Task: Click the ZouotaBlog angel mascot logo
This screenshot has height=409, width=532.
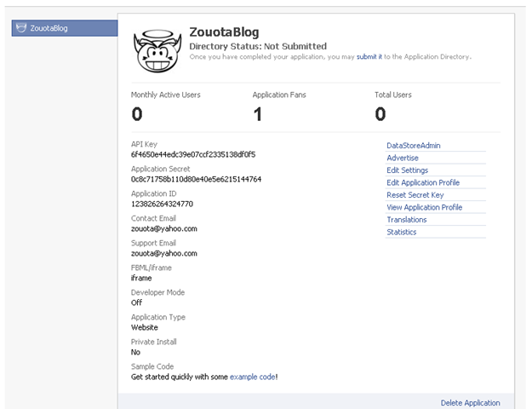Action: (157, 51)
